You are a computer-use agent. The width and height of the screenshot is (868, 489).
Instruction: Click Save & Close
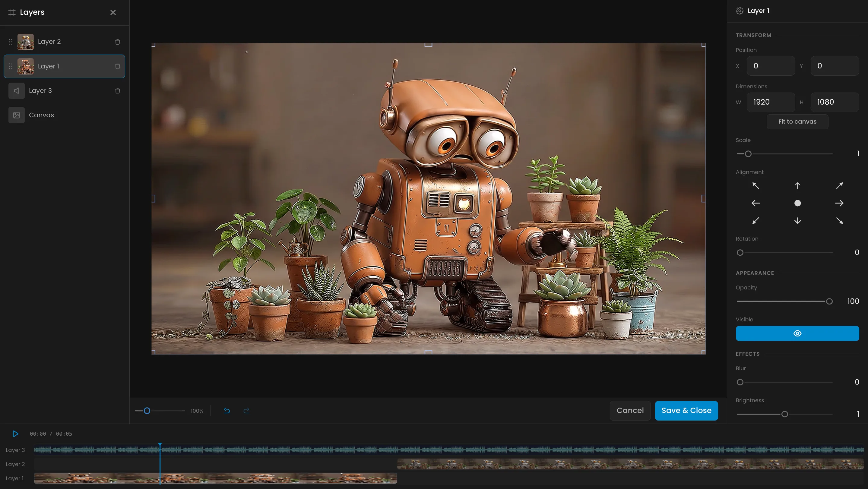[x=686, y=411]
